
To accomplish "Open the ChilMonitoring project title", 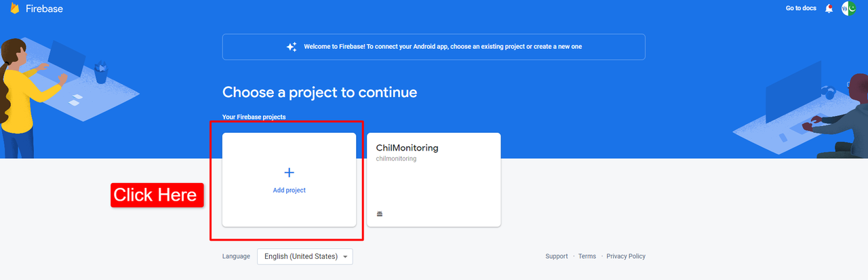I will pos(408,148).
